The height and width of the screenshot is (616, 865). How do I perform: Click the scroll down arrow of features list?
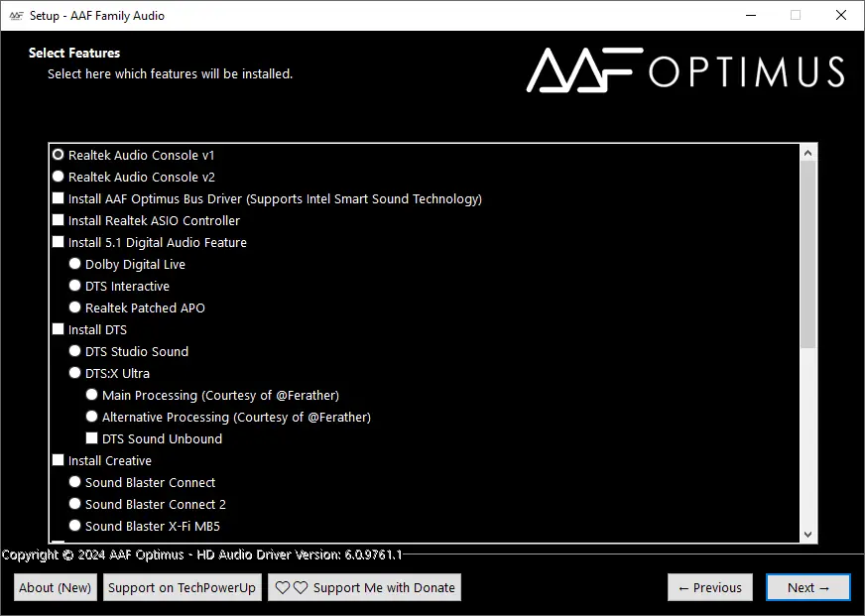click(808, 534)
